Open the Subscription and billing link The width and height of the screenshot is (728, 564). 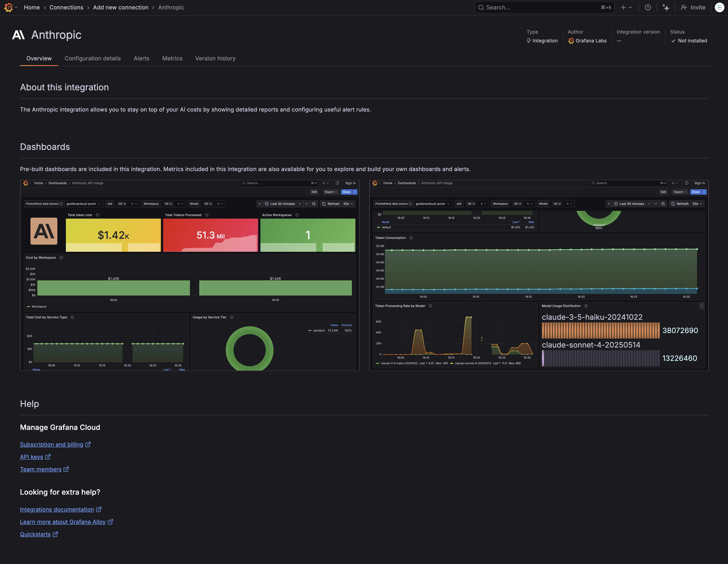[52, 445]
